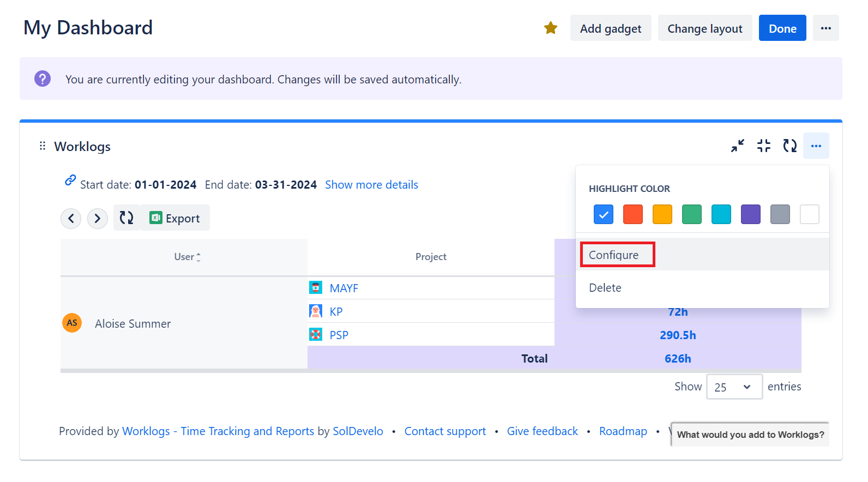Viewport: 868px width, 482px height.
Task: Click the Add gadget button
Action: pos(611,28)
